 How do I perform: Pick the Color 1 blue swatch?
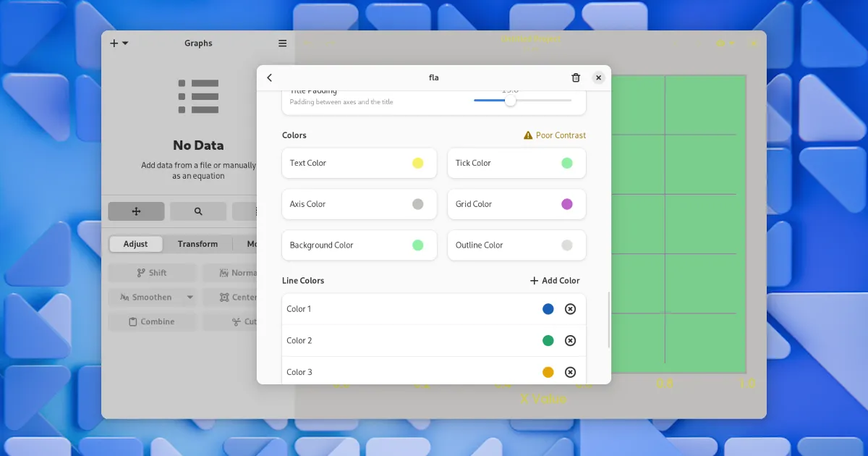click(x=548, y=309)
